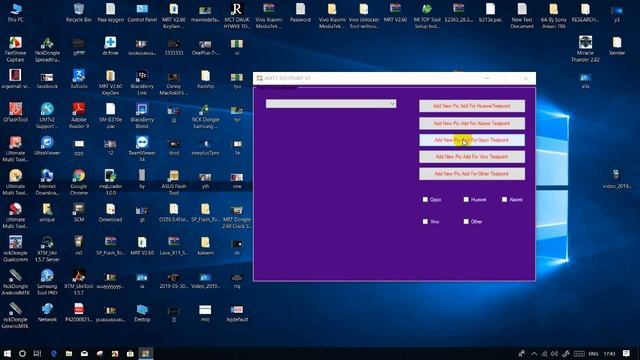Select Password file desktop icon
Viewport: 640px width, 360px height.
[x=300, y=12]
